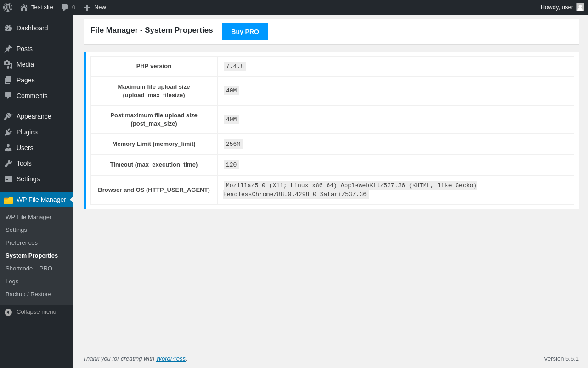
Task: Open the Howdy, user account menu
Action: 557,7
